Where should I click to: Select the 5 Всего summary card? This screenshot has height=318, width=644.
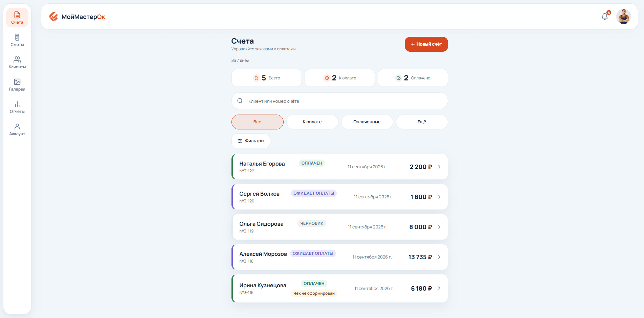click(x=267, y=78)
